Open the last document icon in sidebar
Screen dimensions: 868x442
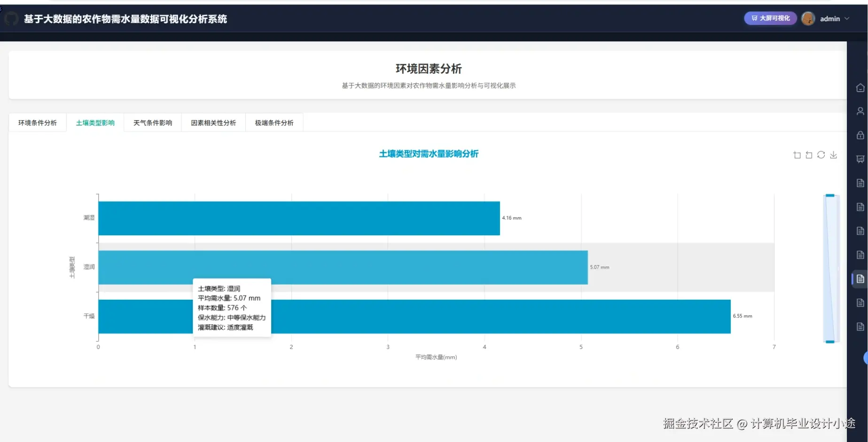point(860,327)
